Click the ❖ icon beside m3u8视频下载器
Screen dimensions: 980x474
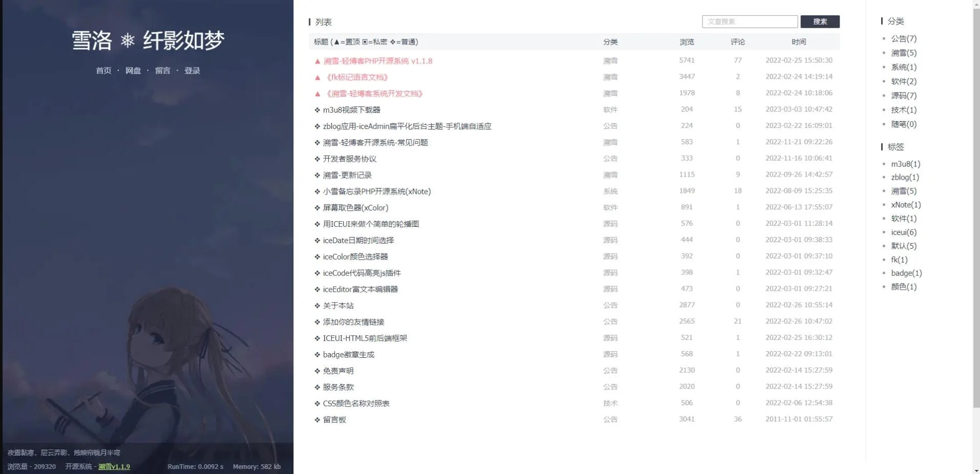coord(316,109)
